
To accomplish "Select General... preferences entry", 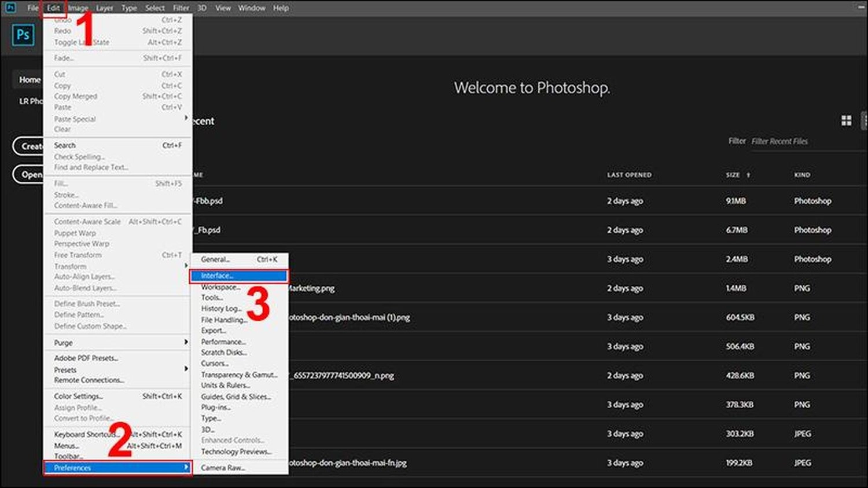I will click(x=240, y=259).
